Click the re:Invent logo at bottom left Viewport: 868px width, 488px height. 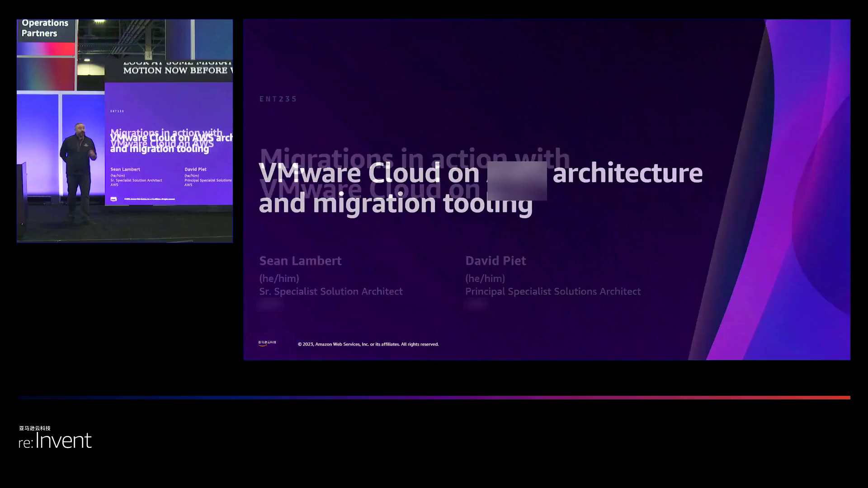click(55, 441)
